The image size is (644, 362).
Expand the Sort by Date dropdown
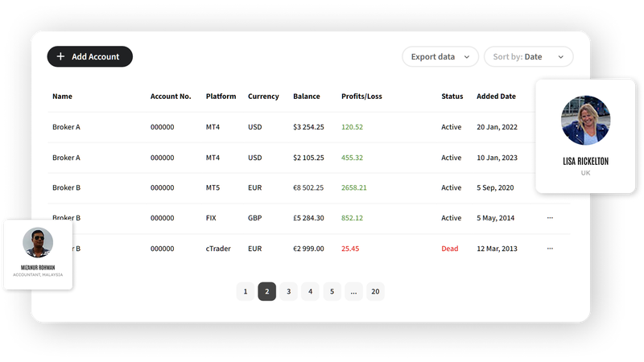(x=528, y=57)
